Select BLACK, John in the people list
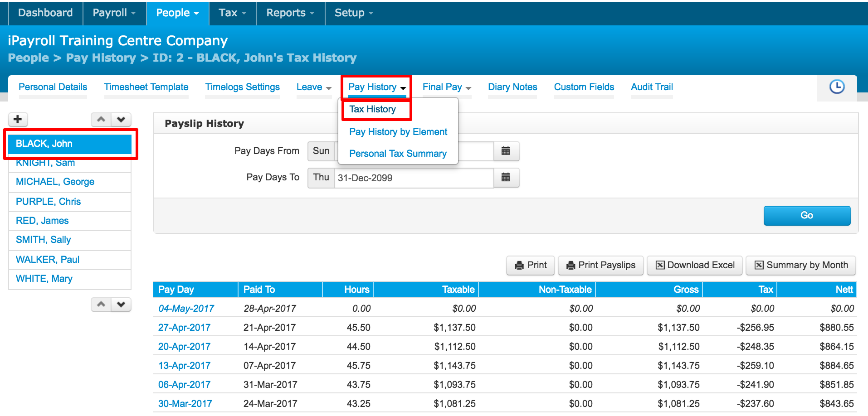The image size is (868, 416). coord(70,144)
